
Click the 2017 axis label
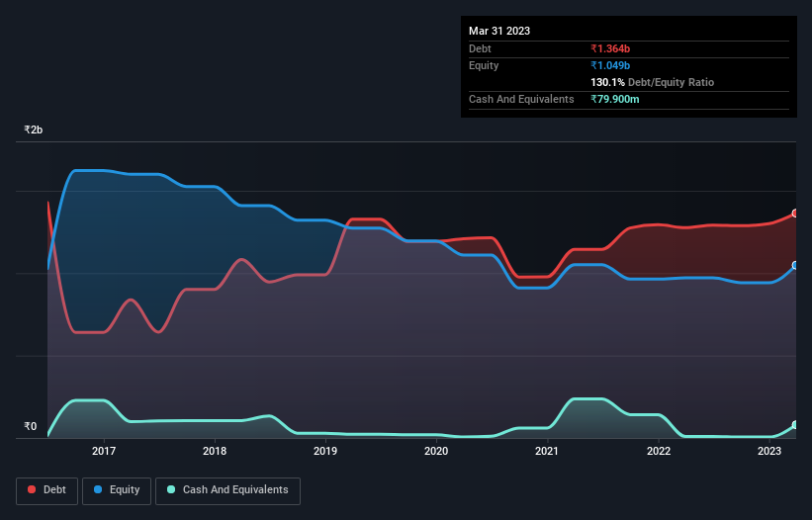point(104,451)
